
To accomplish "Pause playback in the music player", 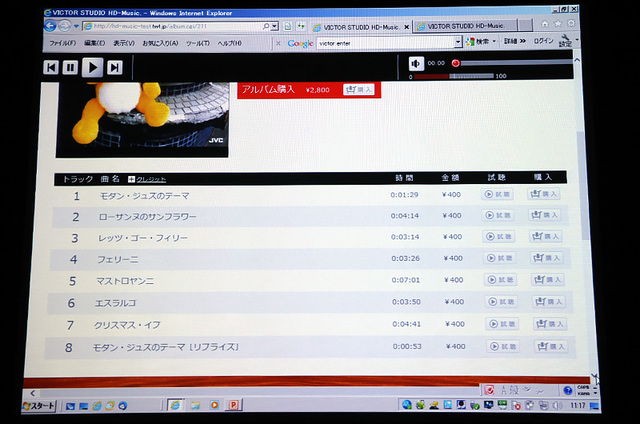I will point(70,67).
